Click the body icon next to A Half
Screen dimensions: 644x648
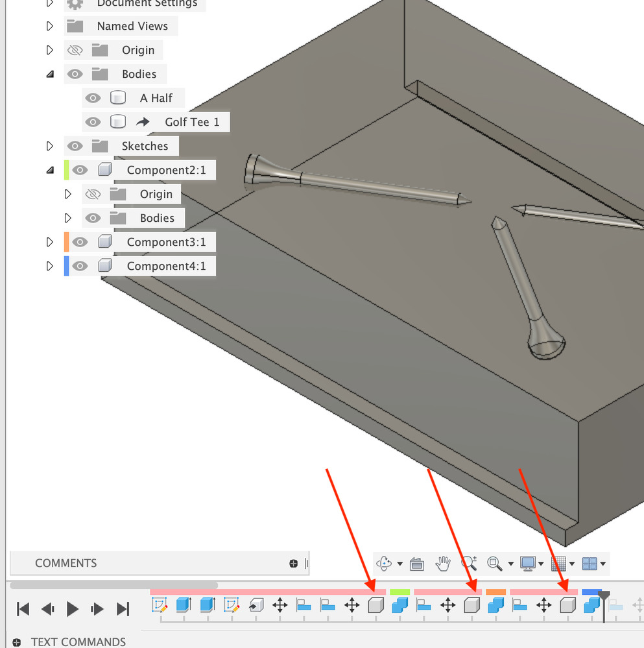tap(118, 98)
